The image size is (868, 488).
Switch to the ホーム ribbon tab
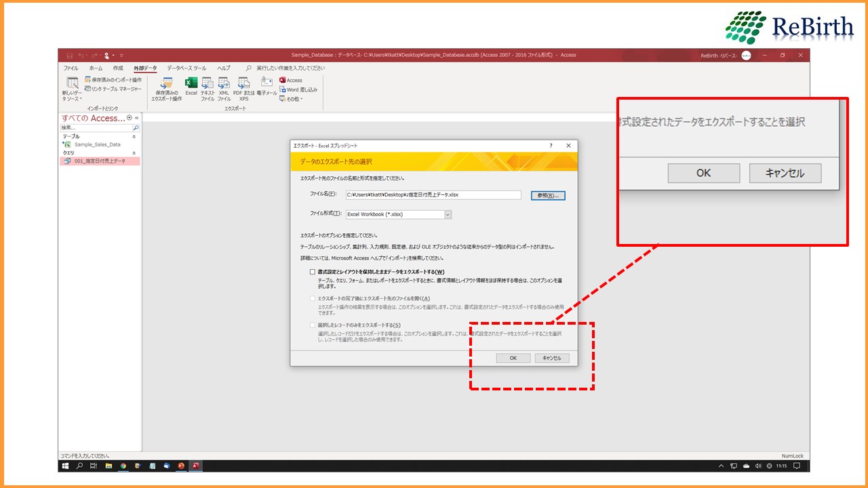96,68
